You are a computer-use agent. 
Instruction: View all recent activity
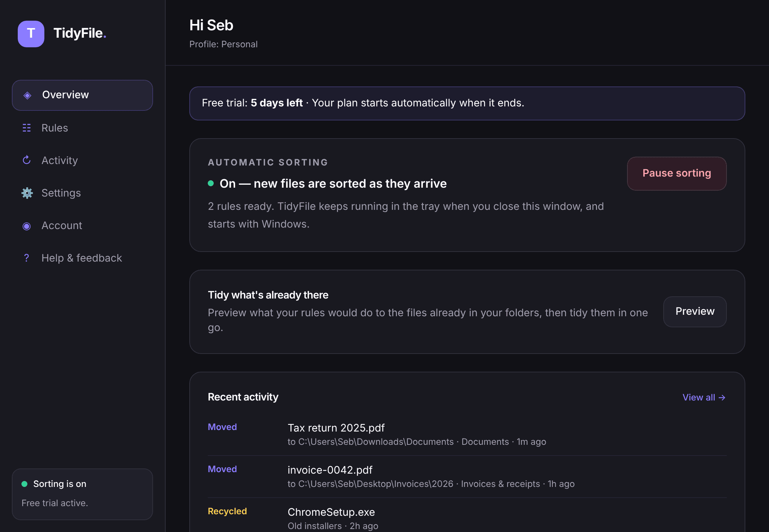pyautogui.click(x=704, y=397)
